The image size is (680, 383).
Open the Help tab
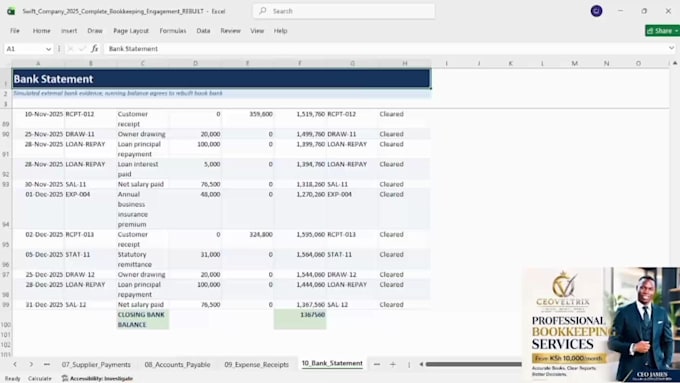(281, 31)
